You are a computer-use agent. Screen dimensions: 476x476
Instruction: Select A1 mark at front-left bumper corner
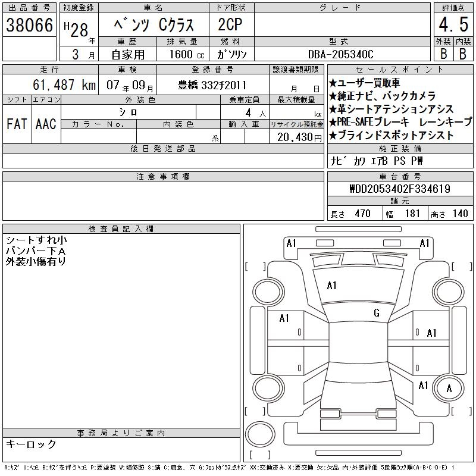coord(291,243)
